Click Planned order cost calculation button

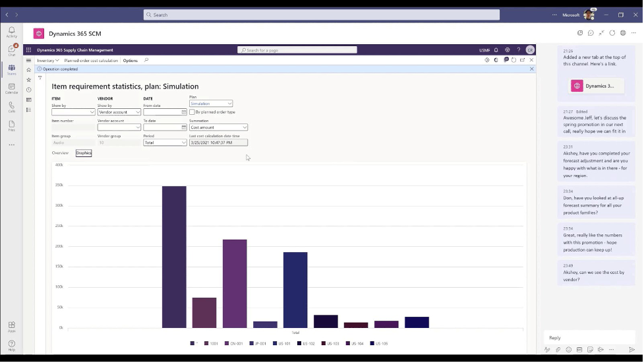coord(91,60)
